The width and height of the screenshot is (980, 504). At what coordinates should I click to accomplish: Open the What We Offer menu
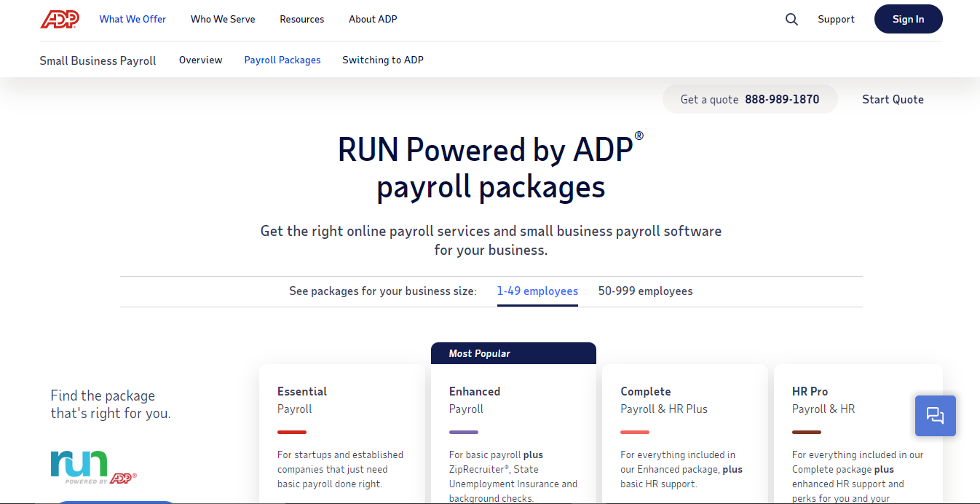point(133,20)
